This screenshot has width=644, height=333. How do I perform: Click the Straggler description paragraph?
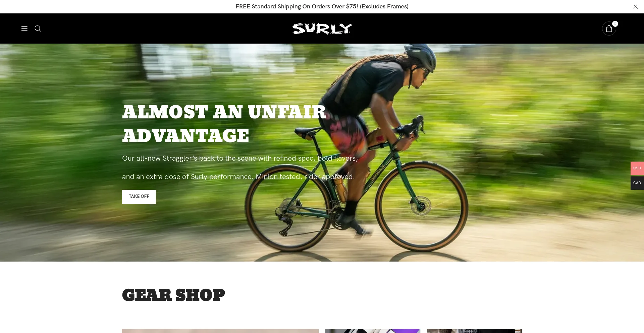240,167
